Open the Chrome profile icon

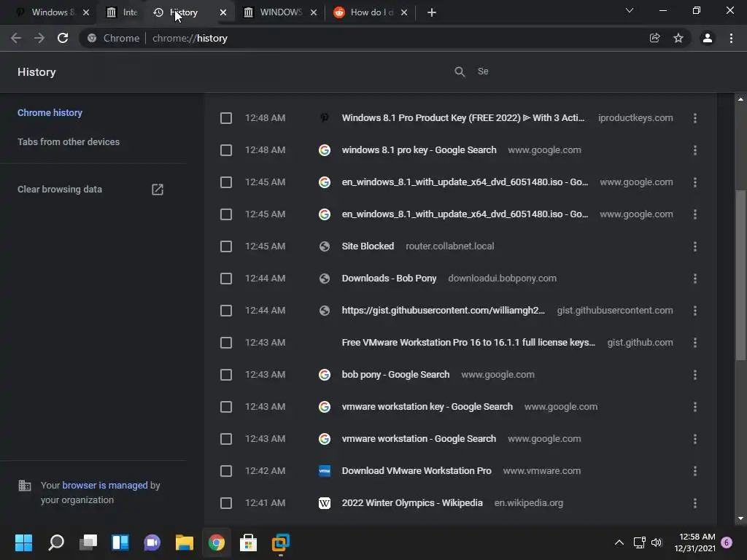pos(708,38)
